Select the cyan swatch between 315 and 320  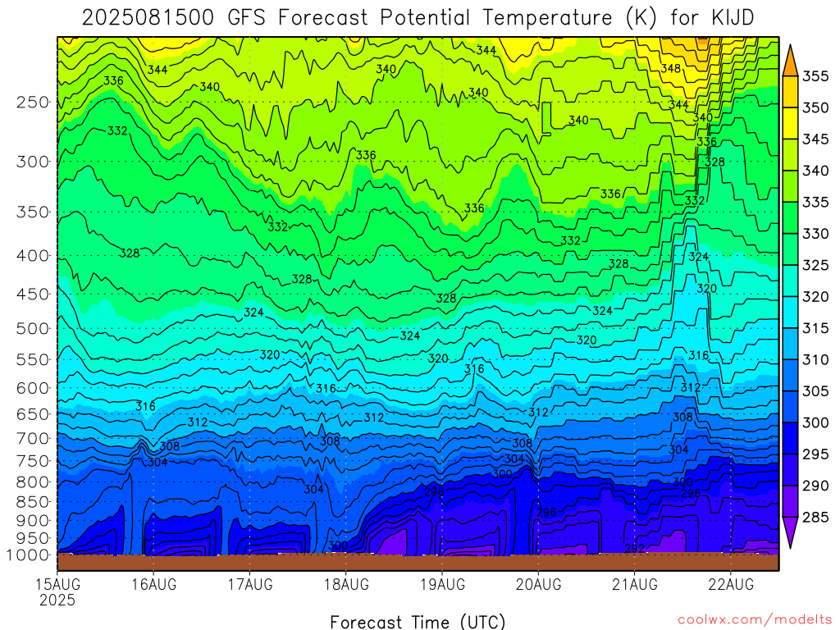[790, 313]
